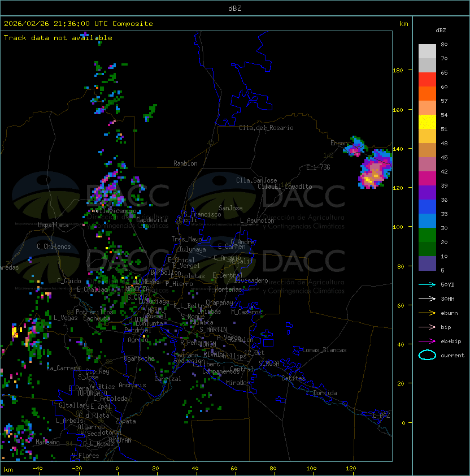Click the 'Tres_Mayo' label
Image resolution: width=470 pixels, height=476 pixels.
tap(186, 239)
